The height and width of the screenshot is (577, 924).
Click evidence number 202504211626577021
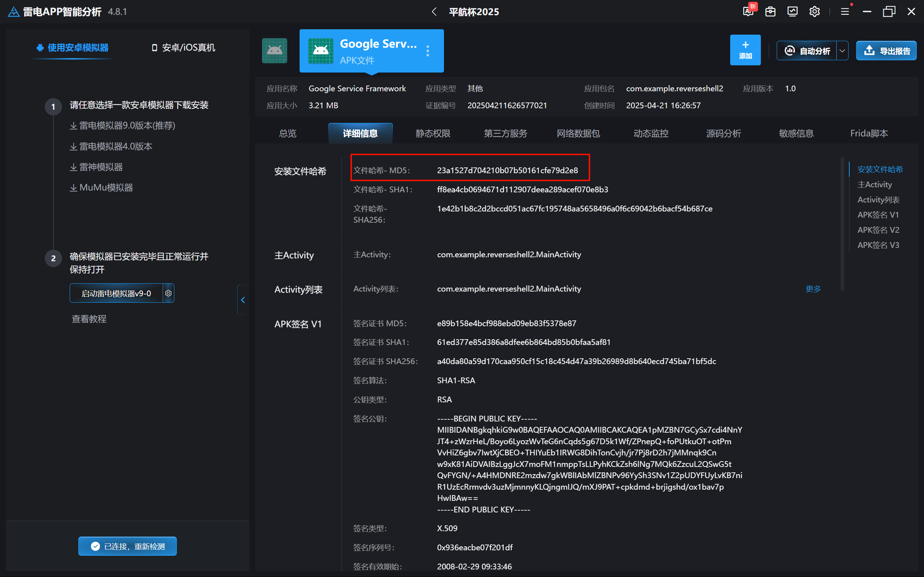tap(507, 105)
